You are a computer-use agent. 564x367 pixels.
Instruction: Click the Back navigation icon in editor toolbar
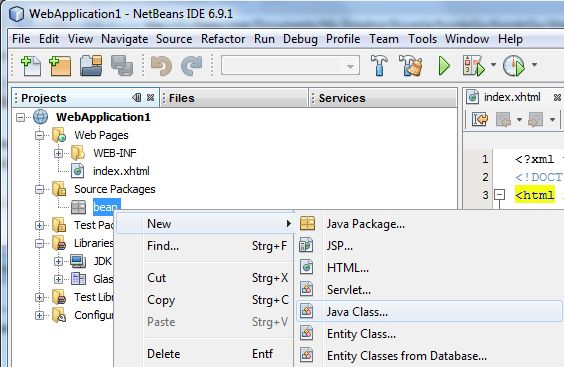pyautogui.click(x=504, y=119)
